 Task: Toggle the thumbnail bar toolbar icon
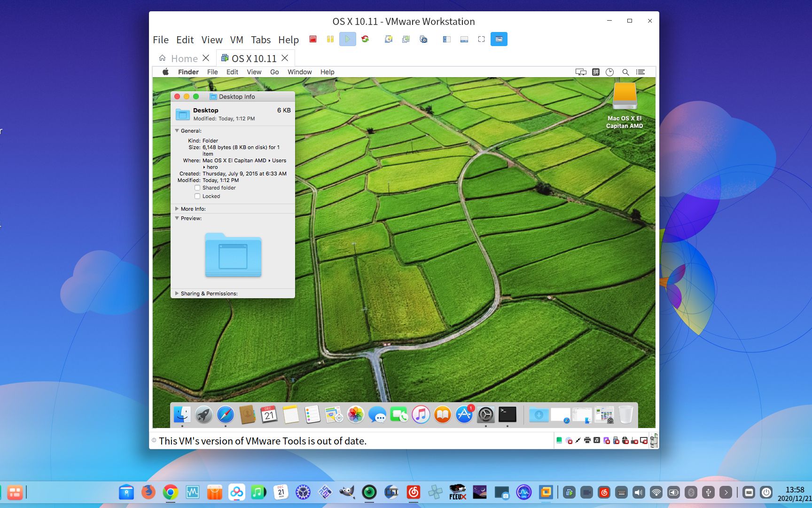[464, 39]
